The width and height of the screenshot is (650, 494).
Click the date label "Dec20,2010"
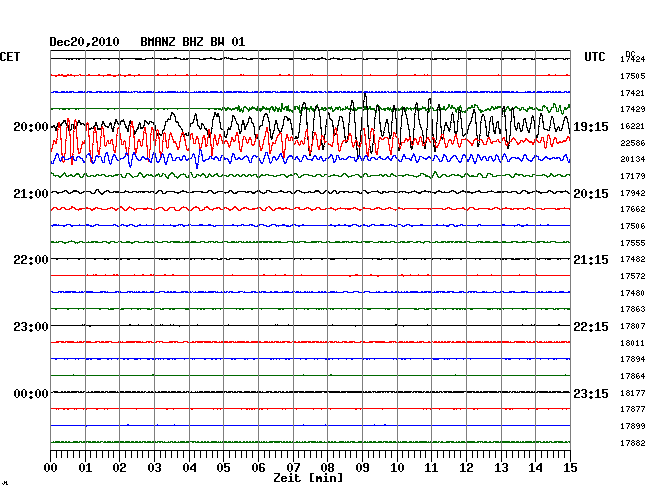[84, 42]
